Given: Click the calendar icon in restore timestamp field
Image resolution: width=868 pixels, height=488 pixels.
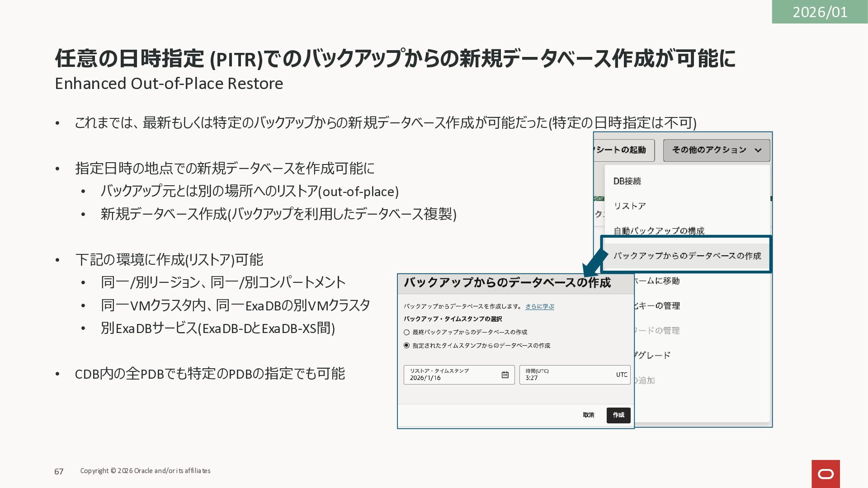Looking at the screenshot, I should 505,375.
